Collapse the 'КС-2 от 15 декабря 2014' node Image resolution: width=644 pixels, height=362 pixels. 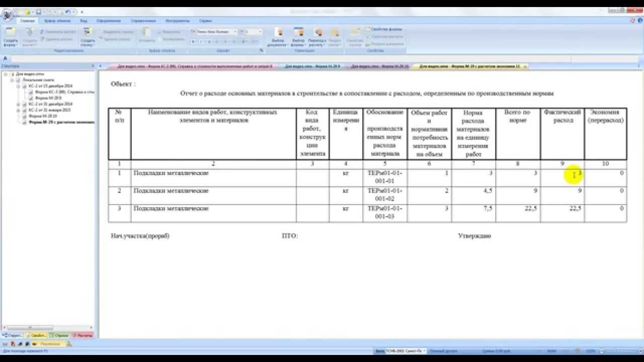coord(19,86)
